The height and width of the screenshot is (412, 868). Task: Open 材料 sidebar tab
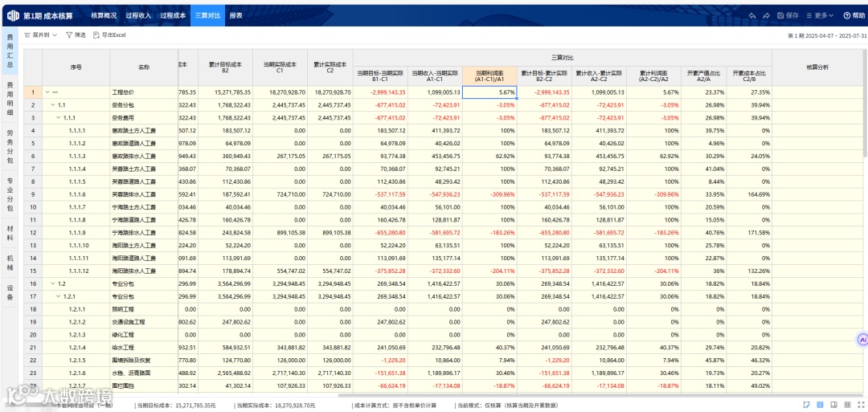click(10, 233)
